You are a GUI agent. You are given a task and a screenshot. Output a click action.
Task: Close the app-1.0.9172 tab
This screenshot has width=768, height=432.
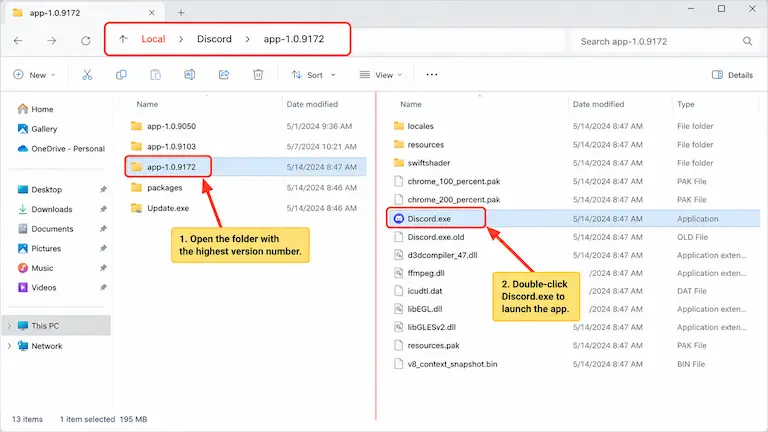pos(151,13)
